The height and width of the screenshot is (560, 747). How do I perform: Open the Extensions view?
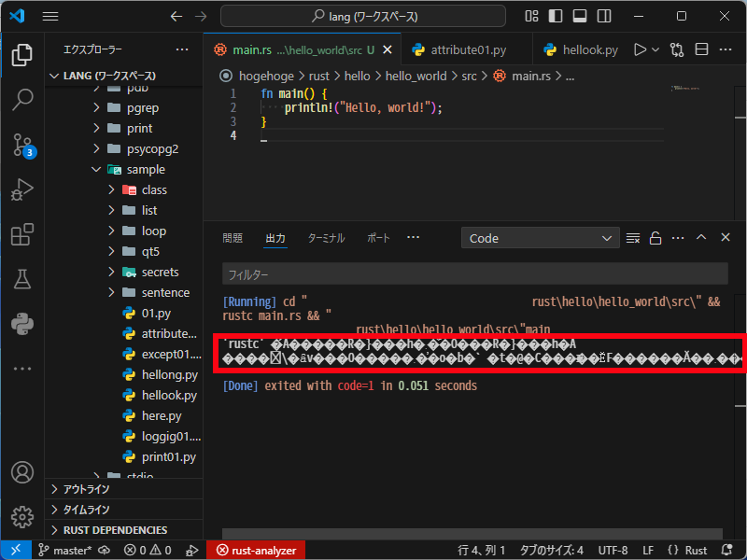pos(21,234)
